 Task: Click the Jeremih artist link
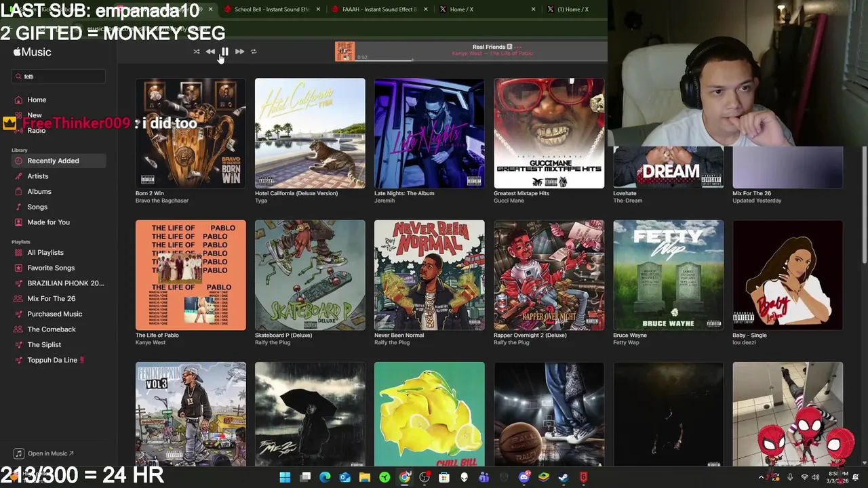pos(384,201)
